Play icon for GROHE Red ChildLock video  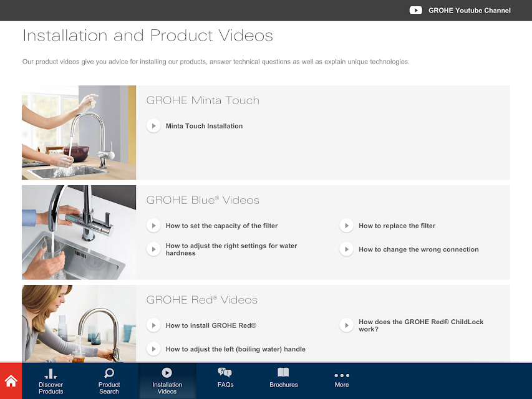click(346, 325)
